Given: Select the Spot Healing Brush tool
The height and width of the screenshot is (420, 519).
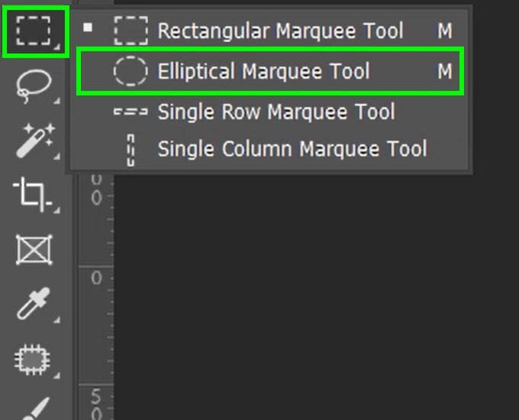Looking at the screenshot, I should tap(32, 360).
